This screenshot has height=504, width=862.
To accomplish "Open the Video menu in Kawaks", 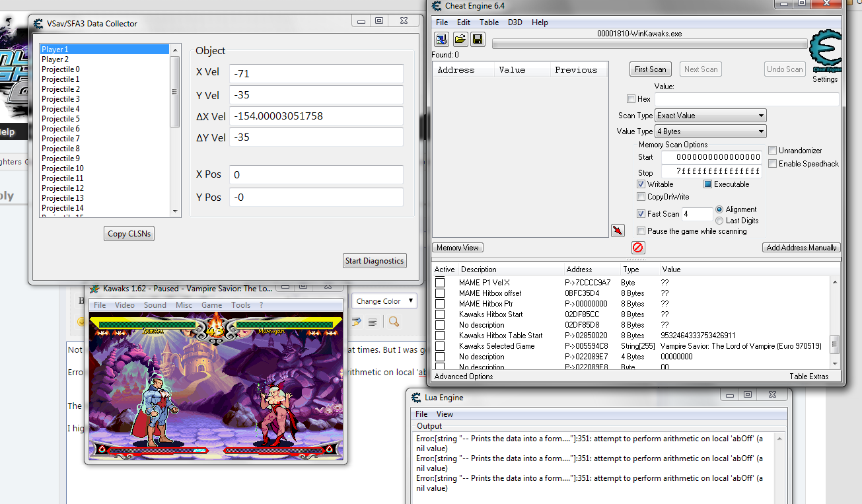I will (124, 305).
